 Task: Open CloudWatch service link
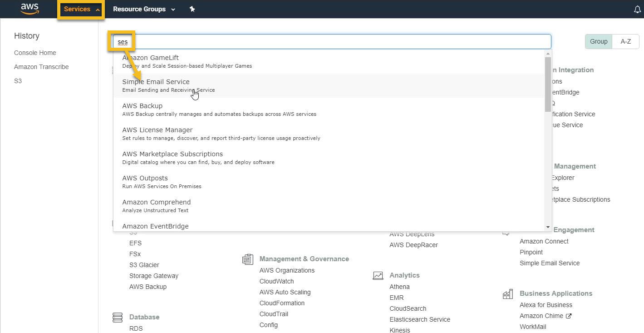[276, 281]
